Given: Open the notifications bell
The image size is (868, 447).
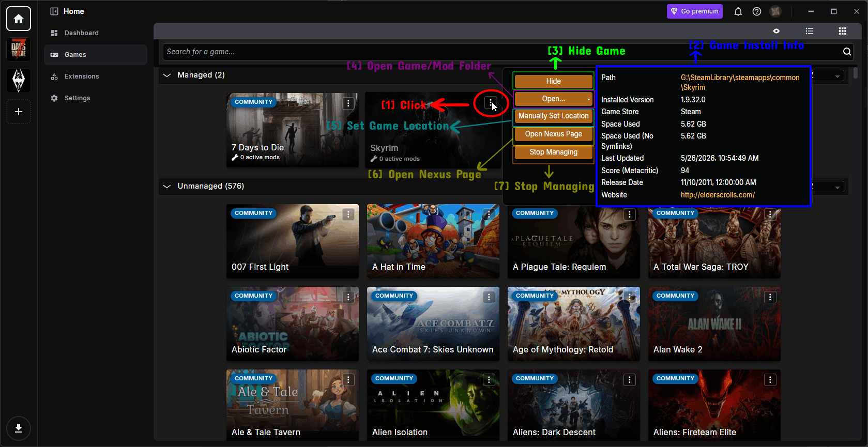Looking at the screenshot, I should tap(738, 11).
